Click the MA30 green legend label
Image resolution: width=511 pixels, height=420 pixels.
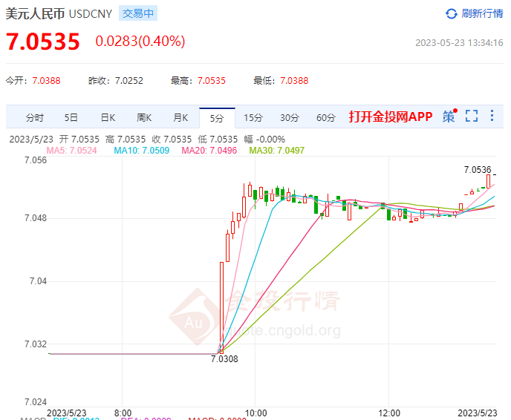coord(277,151)
